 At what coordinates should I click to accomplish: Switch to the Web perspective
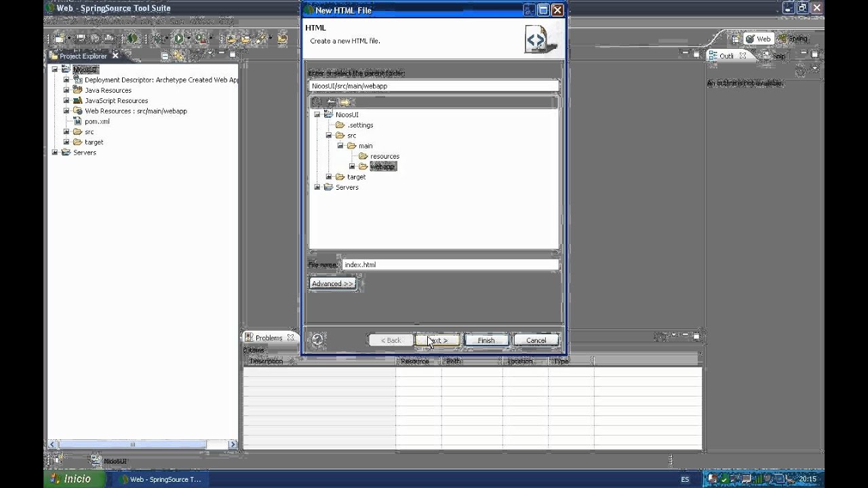tap(759, 39)
